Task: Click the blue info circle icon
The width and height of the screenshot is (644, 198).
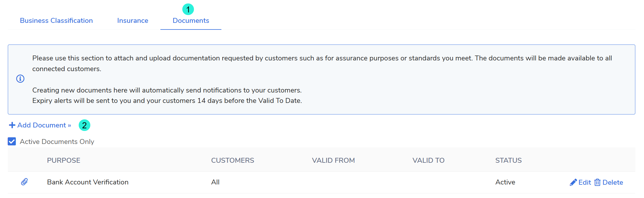Action: point(20,79)
